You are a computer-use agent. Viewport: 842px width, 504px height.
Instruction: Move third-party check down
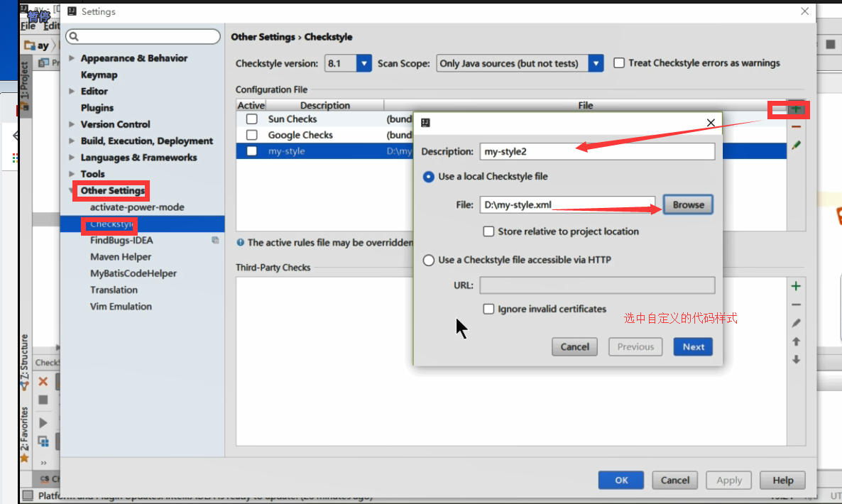(796, 360)
